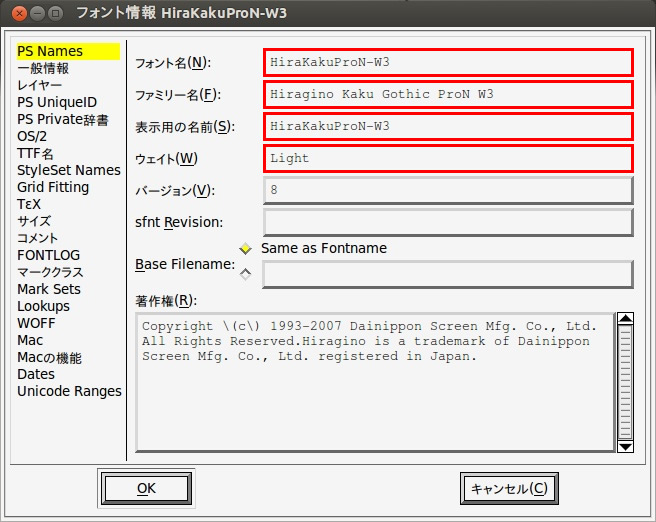Go to PS UniqueID settings

click(57, 102)
